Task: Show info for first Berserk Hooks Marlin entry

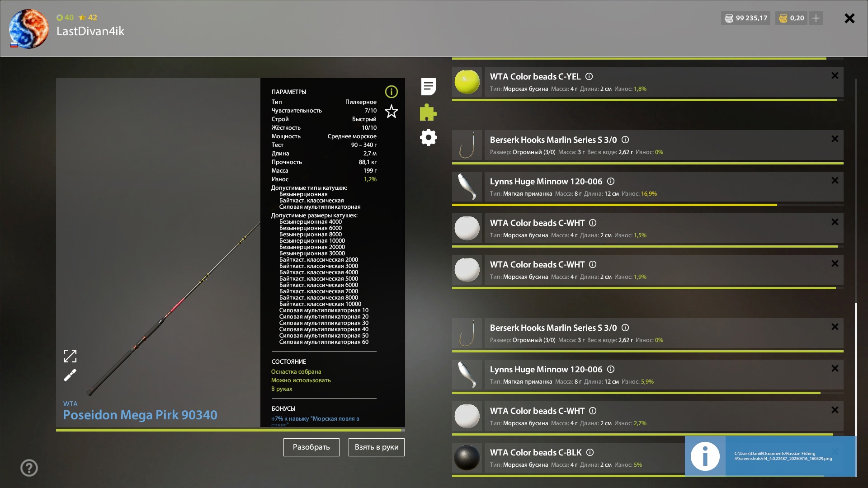Action: [625, 140]
